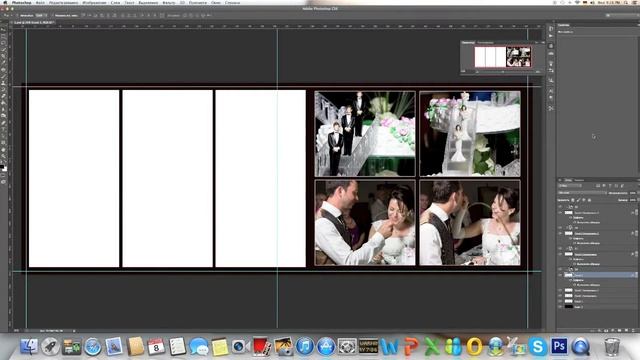
Task: Select the Move tool in the toolbar
Action: point(3,30)
